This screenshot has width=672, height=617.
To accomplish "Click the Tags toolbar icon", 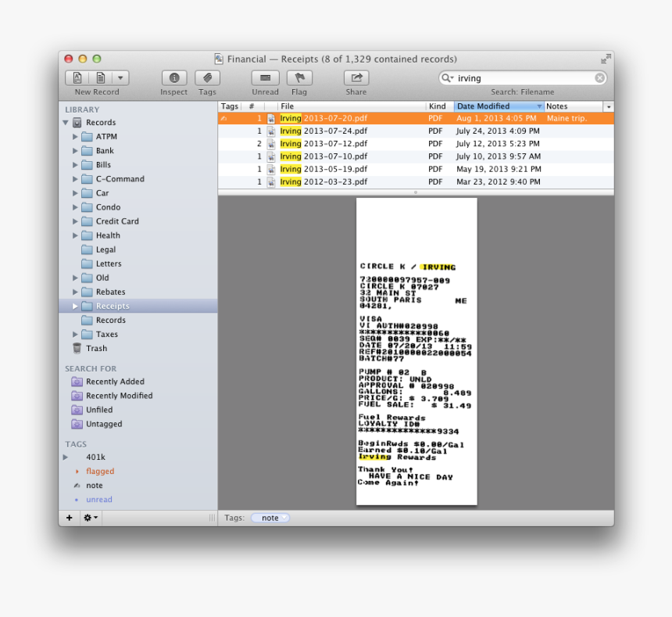I will click(207, 78).
